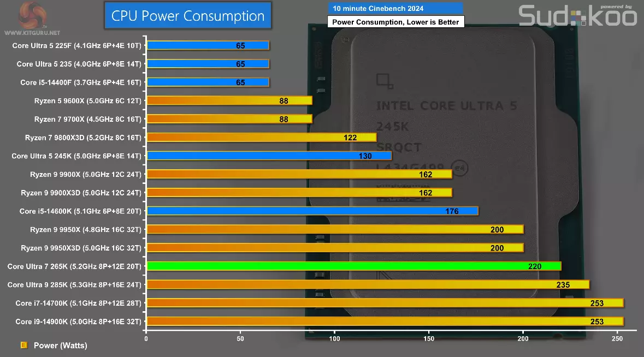Click the Ryzen 7 9700X orange bar
Screen dimensions: 644x357
229,120
